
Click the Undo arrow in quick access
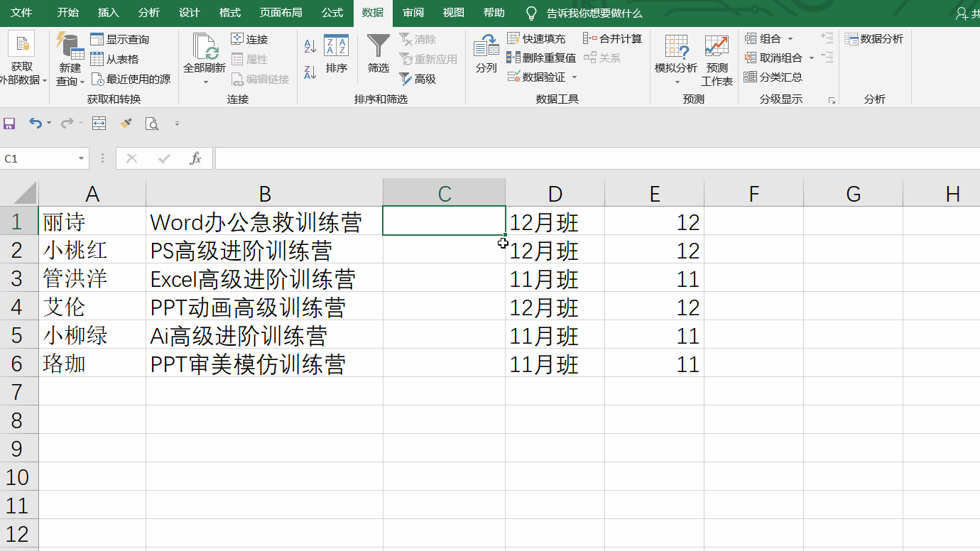point(36,124)
